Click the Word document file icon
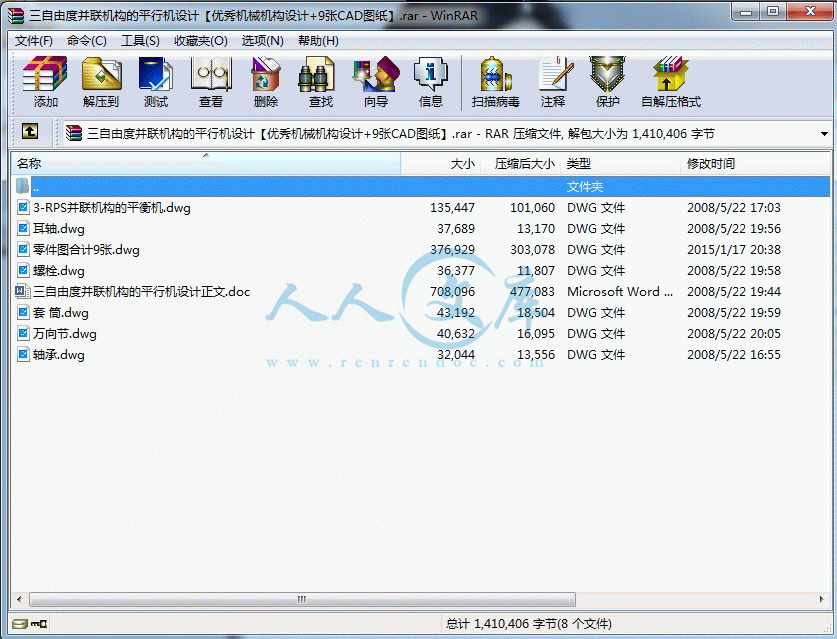837x639 pixels. click(x=23, y=291)
